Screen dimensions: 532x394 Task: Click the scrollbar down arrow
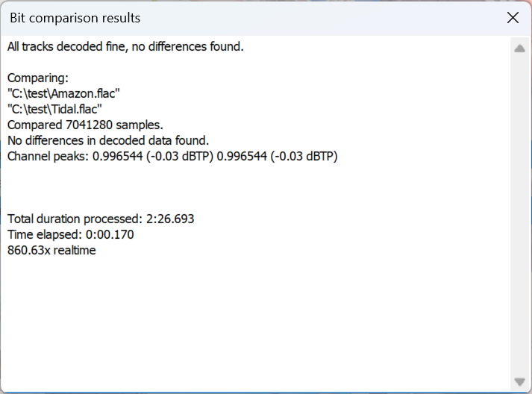pos(519,381)
